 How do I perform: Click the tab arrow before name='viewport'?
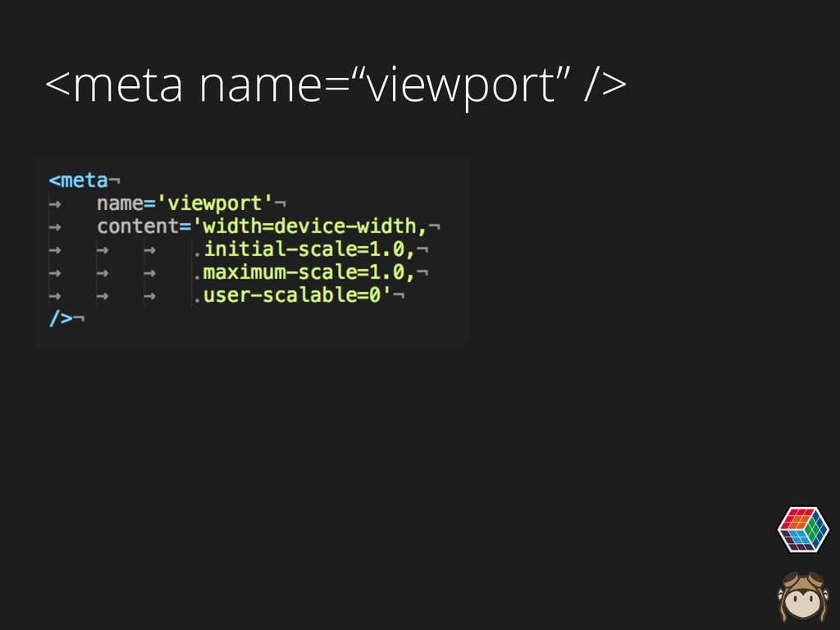56,203
